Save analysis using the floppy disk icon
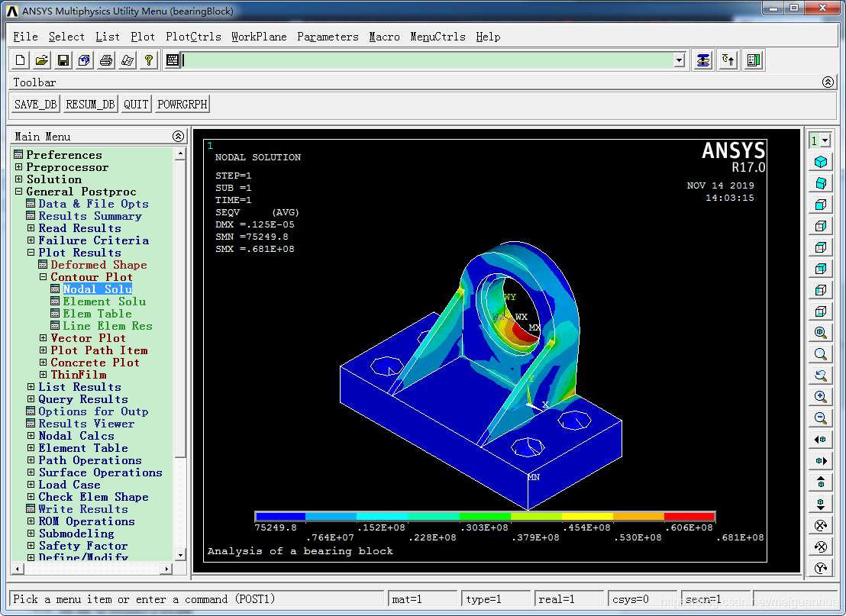The height and width of the screenshot is (616, 846). (x=63, y=60)
